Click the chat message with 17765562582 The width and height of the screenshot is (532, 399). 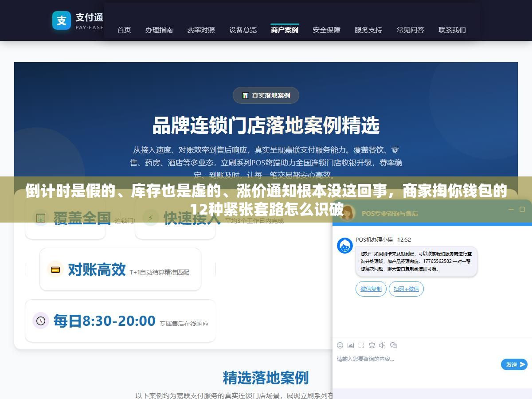416,262
